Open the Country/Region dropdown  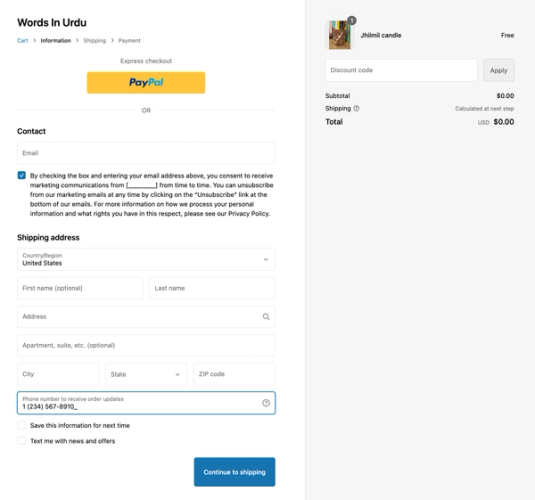(146, 259)
